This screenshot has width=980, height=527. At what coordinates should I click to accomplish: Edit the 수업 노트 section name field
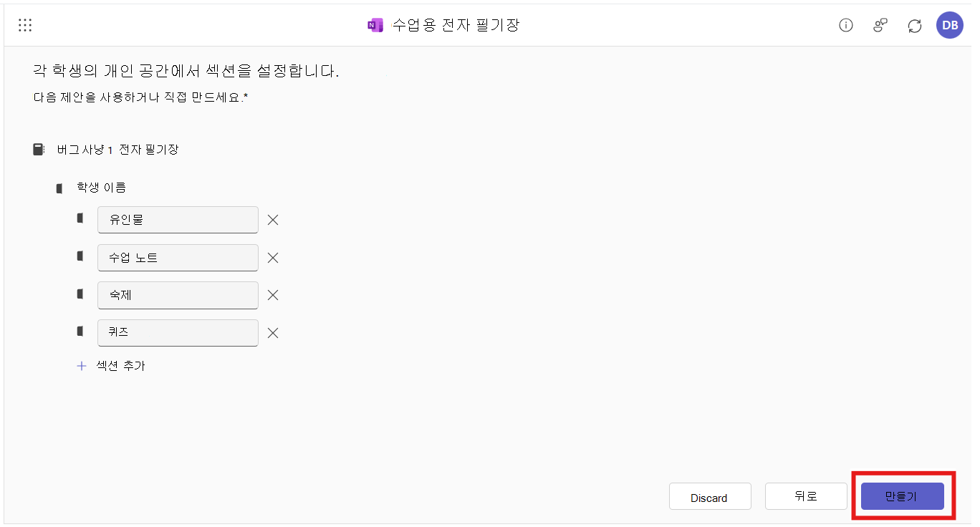[x=178, y=258]
